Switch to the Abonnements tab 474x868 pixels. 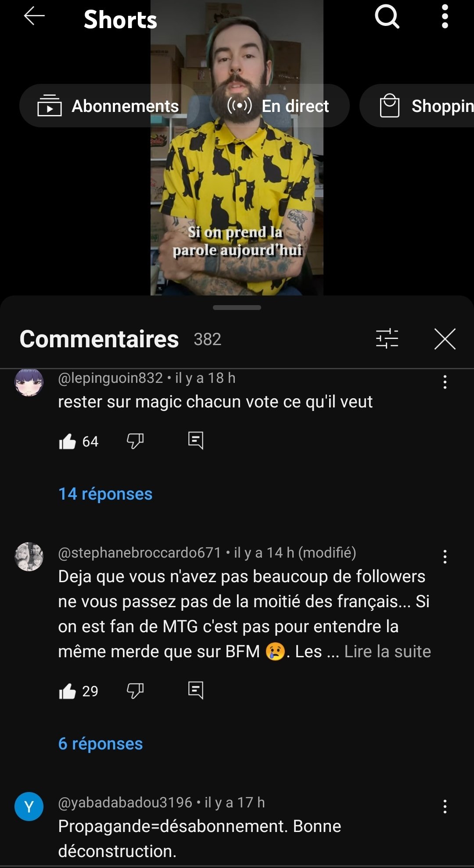pyautogui.click(x=109, y=106)
